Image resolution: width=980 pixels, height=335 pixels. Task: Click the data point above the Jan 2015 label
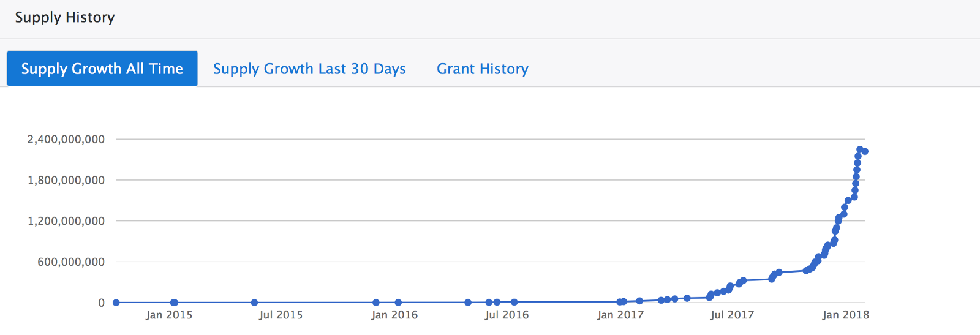tap(174, 303)
